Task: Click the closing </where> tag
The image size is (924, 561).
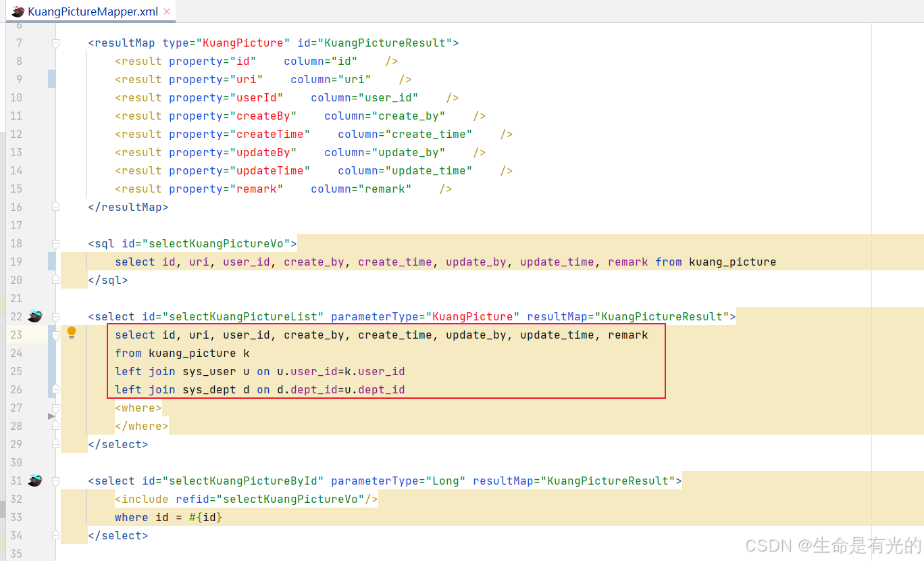Action: point(141,426)
